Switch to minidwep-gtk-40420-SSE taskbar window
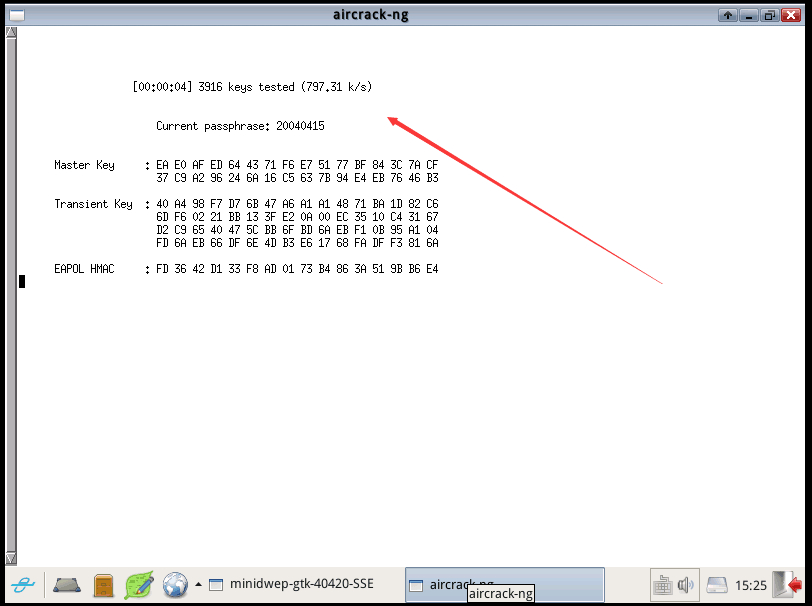This screenshot has height=606, width=812. (x=291, y=584)
